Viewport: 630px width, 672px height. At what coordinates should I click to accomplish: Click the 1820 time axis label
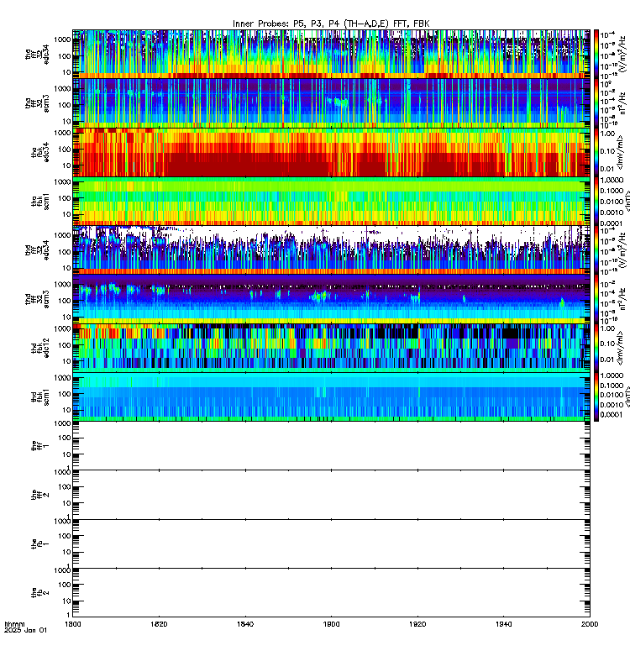pos(159,624)
